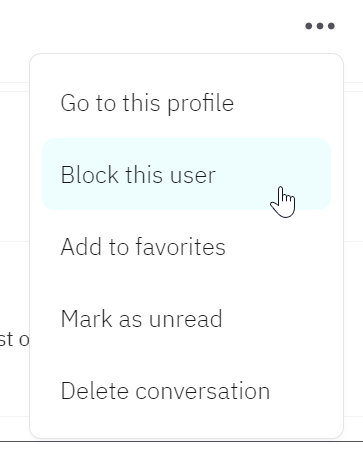Viewport: 363px width, 452px height.
Task: Select the 'Mark as unread' entry
Action: coord(187,319)
